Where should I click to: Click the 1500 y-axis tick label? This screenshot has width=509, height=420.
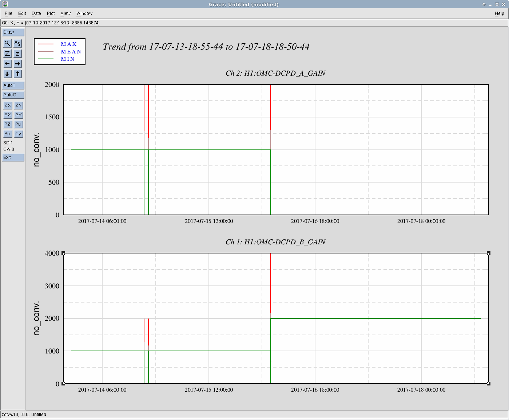click(x=52, y=117)
